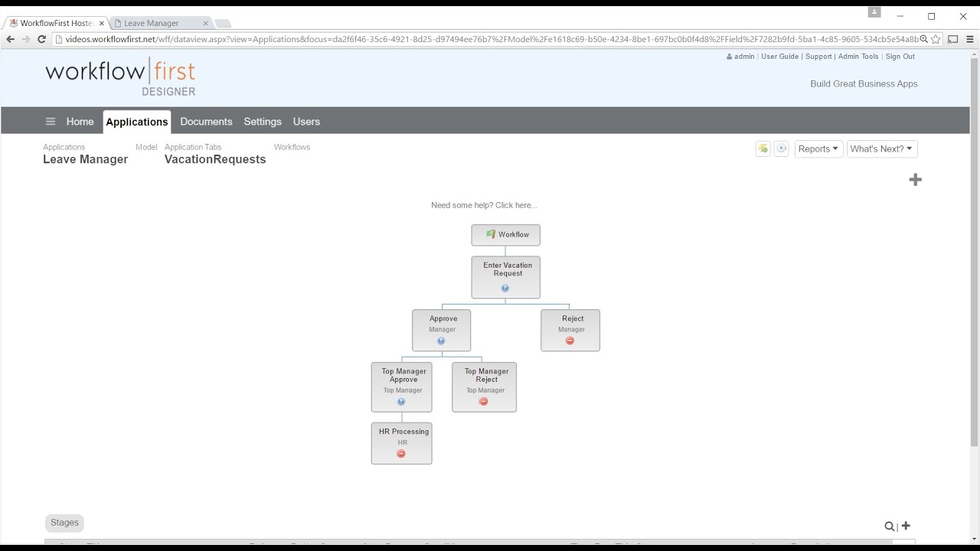Viewport: 980px width, 551px height.
Task: Select the HR Processing workflow node
Action: [402, 443]
